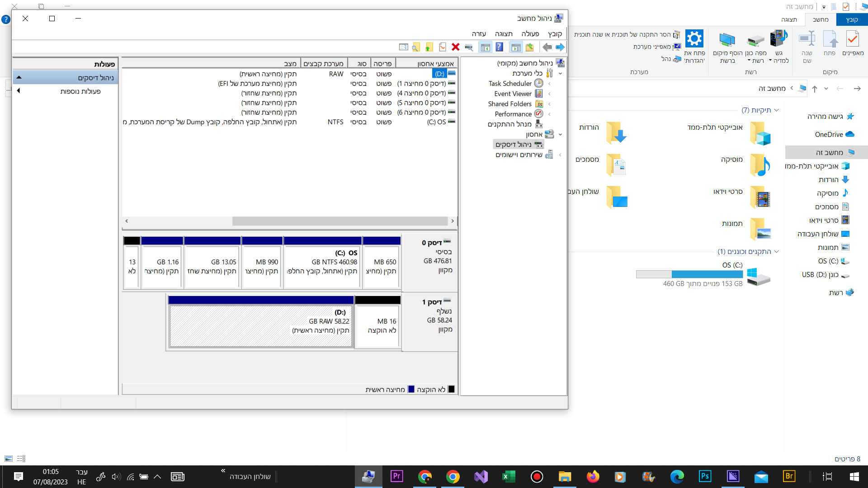The width and height of the screenshot is (868, 488).
Task: Click the Status (מצב) column header
Action: pyautogui.click(x=210, y=64)
